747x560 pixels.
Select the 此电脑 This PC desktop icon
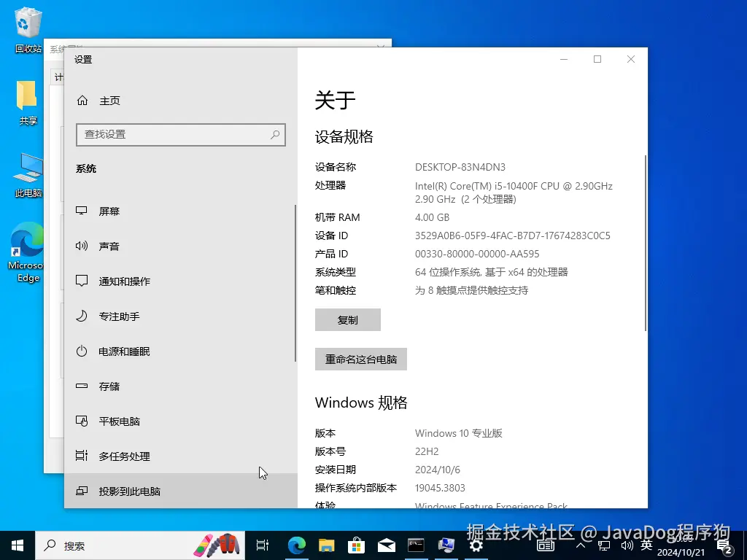(x=28, y=175)
